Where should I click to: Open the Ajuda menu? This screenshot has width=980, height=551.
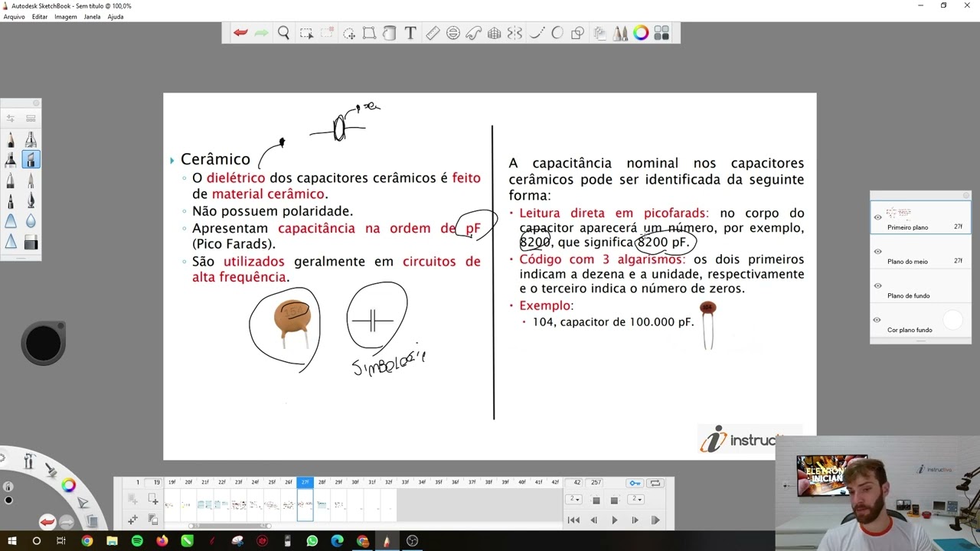pyautogui.click(x=116, y=16)
